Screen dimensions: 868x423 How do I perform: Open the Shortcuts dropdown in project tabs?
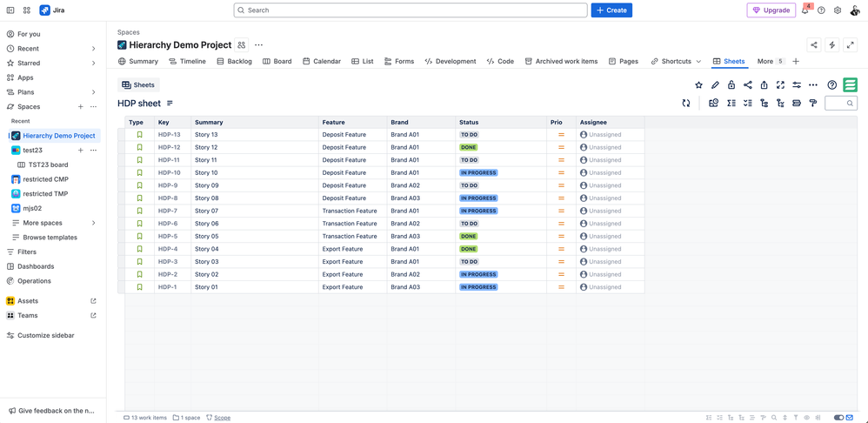point(676,62)
